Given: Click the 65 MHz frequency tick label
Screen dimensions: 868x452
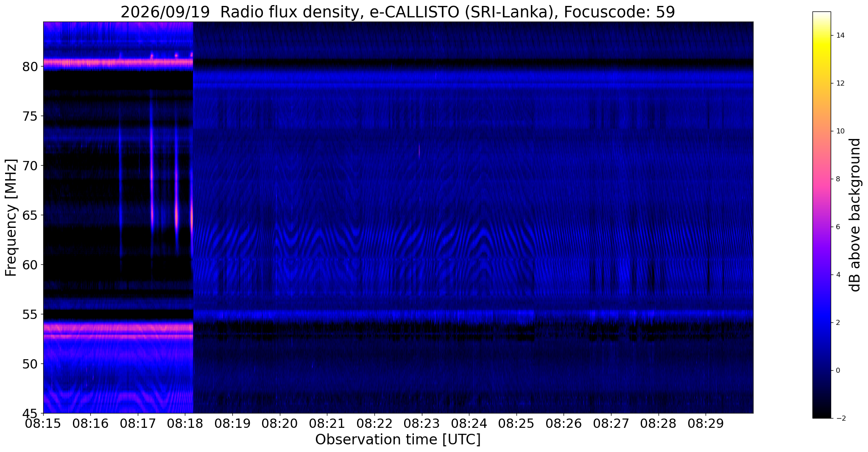Looking at the screenshot, I should [x=30, y=215].
